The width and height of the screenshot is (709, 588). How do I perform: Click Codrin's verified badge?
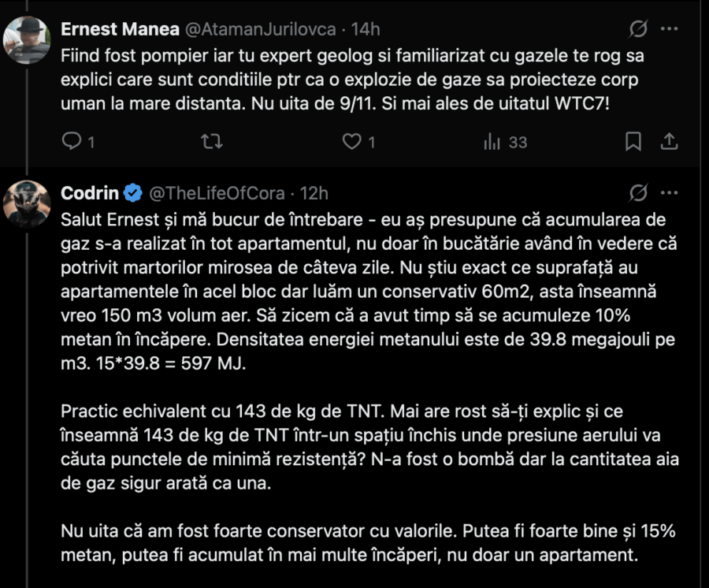click(133, 192)
